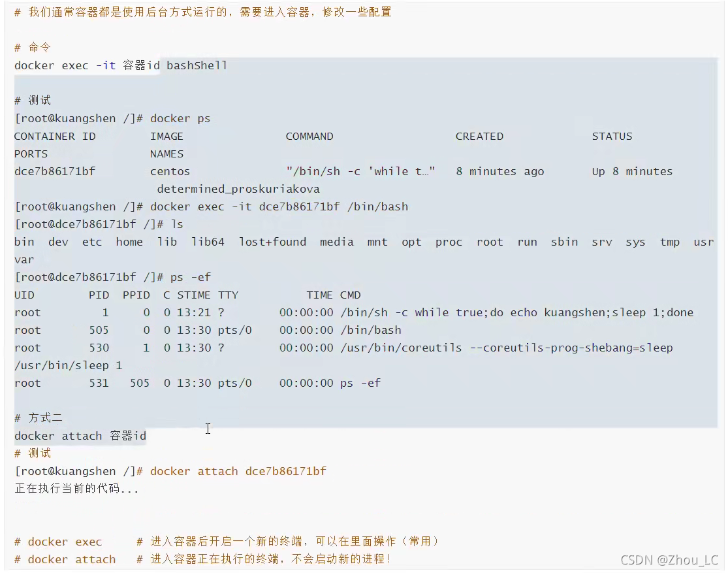The height and width of the screenshot is (573, 728).
Task: Click the 'media' directory name
Action: pyautogui.click(x=337, y=242)
